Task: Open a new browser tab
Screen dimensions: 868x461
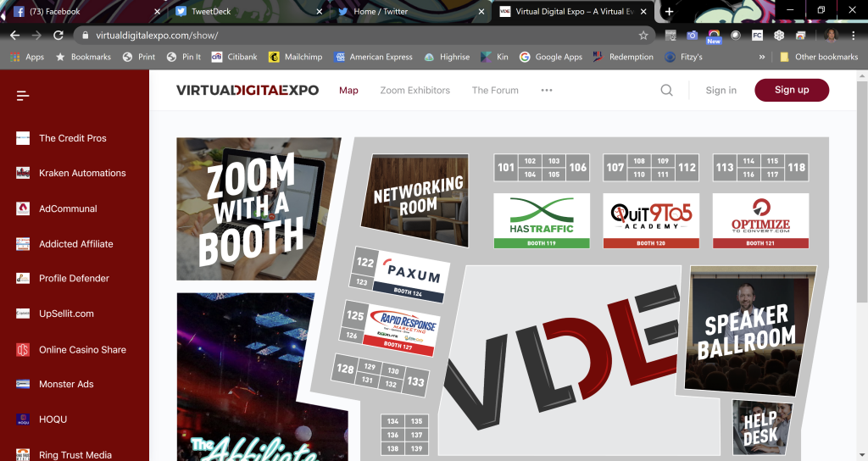Action: pos(669,12)
